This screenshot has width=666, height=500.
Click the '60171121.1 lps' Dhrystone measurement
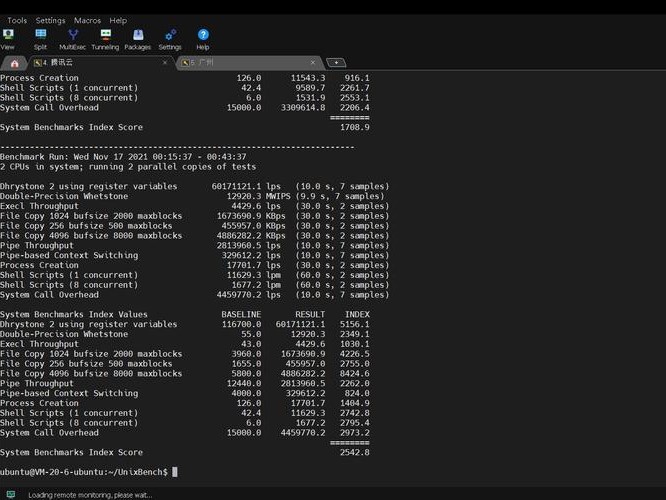coord(246,186)
